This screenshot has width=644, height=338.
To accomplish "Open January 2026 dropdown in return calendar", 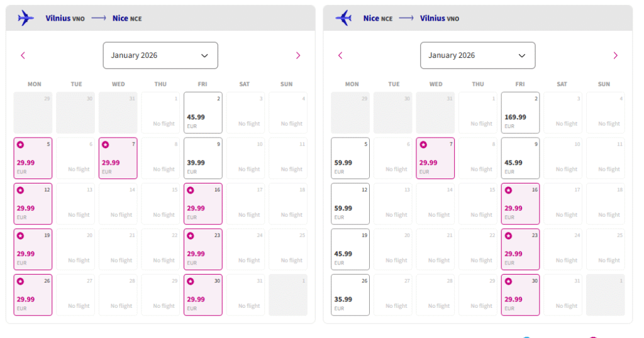I will pyautogui.click(x=478, y=55).
